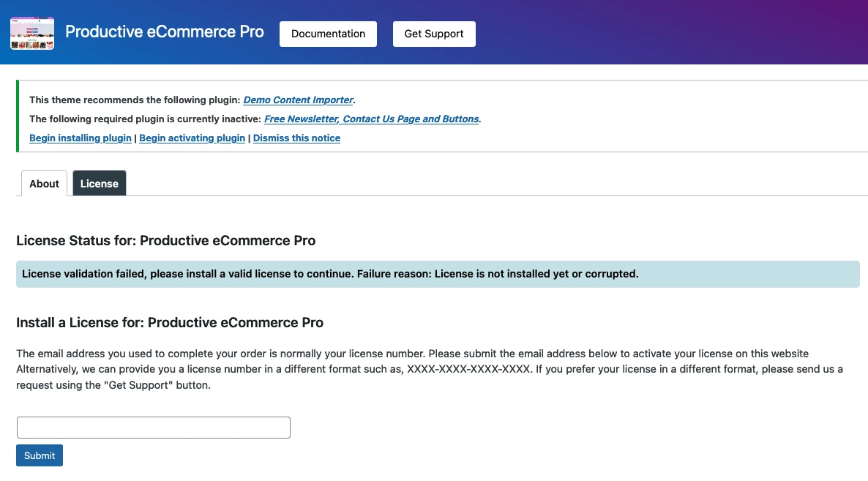Viewport: 868px width, 481px height.
Task: Click Begin installing plugin link
Action: (x=81, y=138)
